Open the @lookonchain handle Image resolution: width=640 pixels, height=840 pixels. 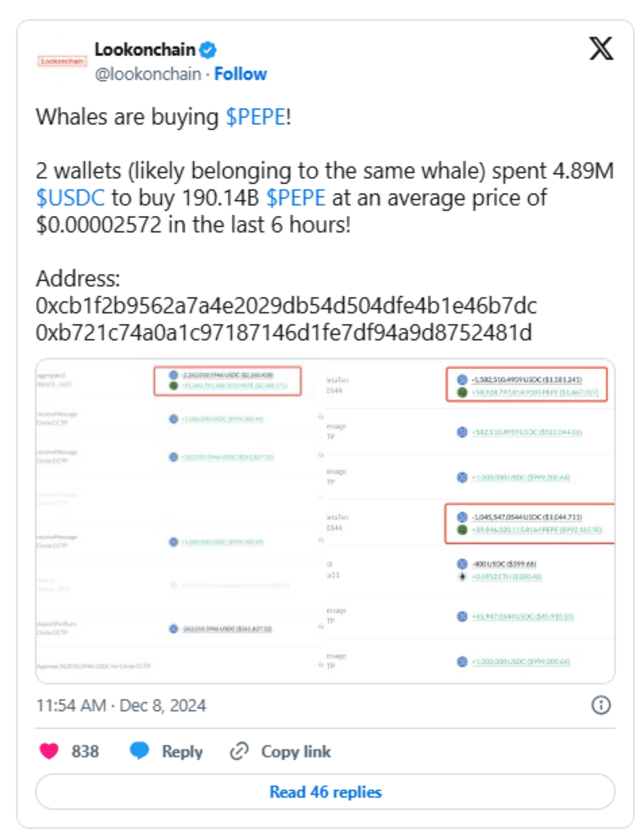pyautogui.click(x=148, y=74)
